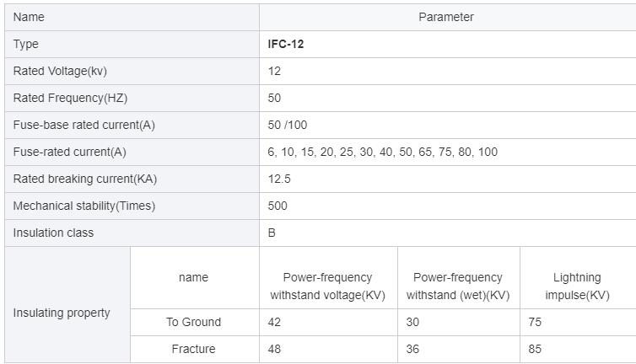Select the Rated Voltage(kv) label cell
This screenshot has height=364, width=636.
click(x=132, y=72)
